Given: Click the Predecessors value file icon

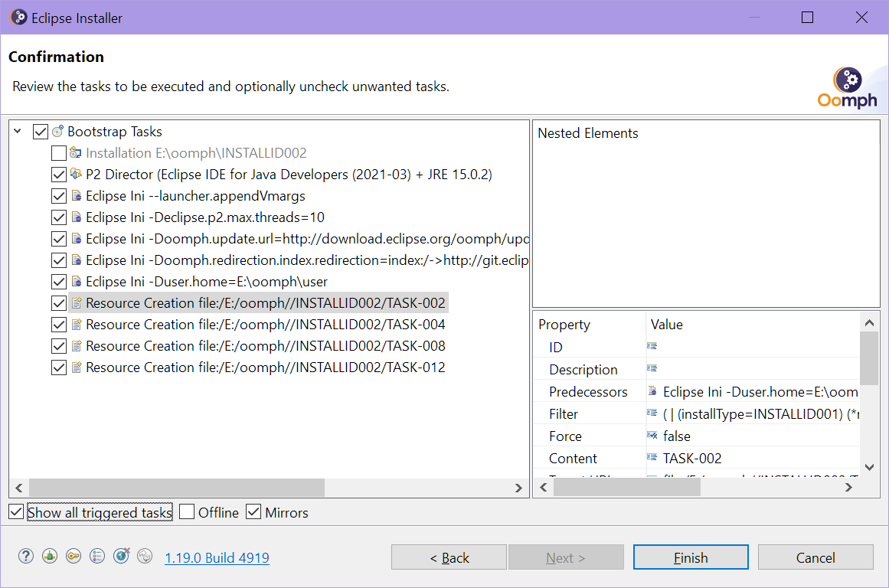Looking at the screenshot, I should coord(652,391).
